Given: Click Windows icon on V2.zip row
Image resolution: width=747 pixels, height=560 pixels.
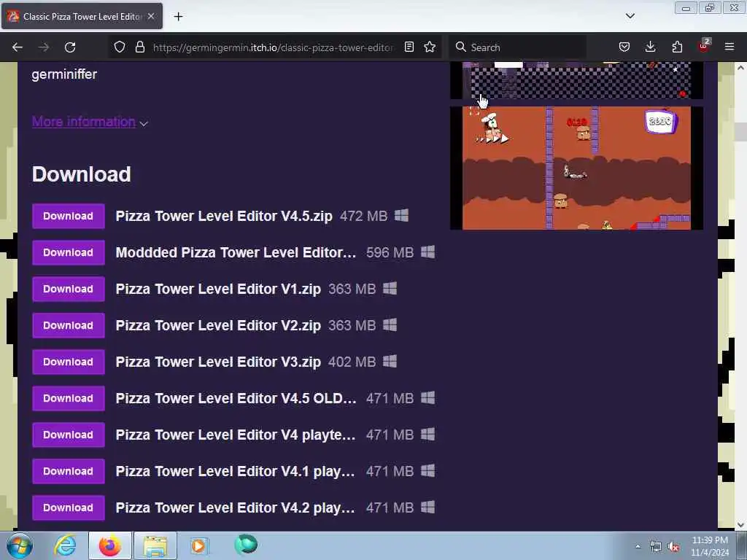Looking at the screenshot, I should pyautogui.click(x=390, y=324).
